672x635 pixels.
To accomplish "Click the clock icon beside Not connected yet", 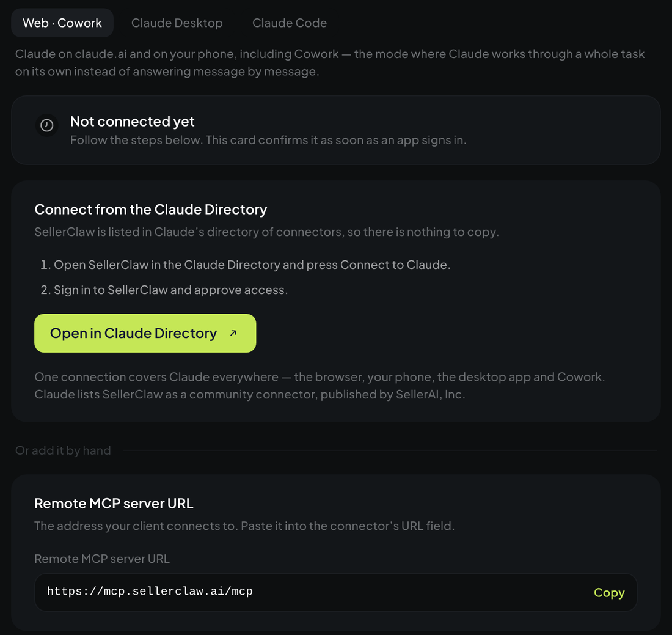I will [46, 125].
